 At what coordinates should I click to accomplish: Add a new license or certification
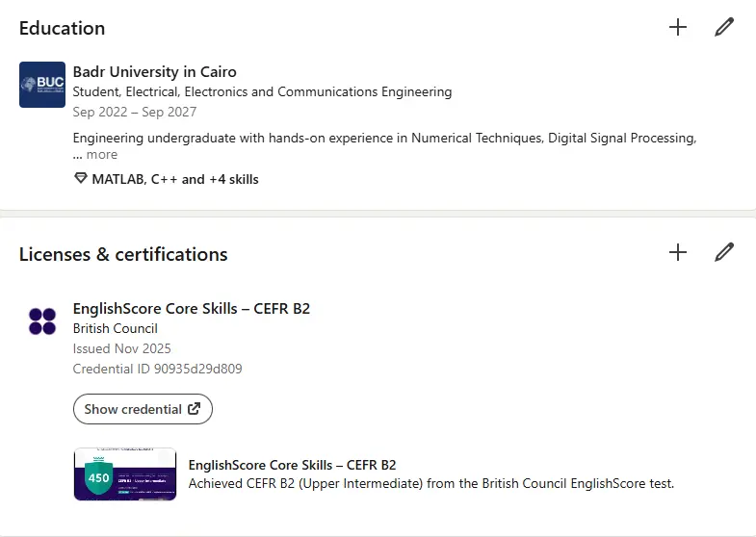point(678,253)
